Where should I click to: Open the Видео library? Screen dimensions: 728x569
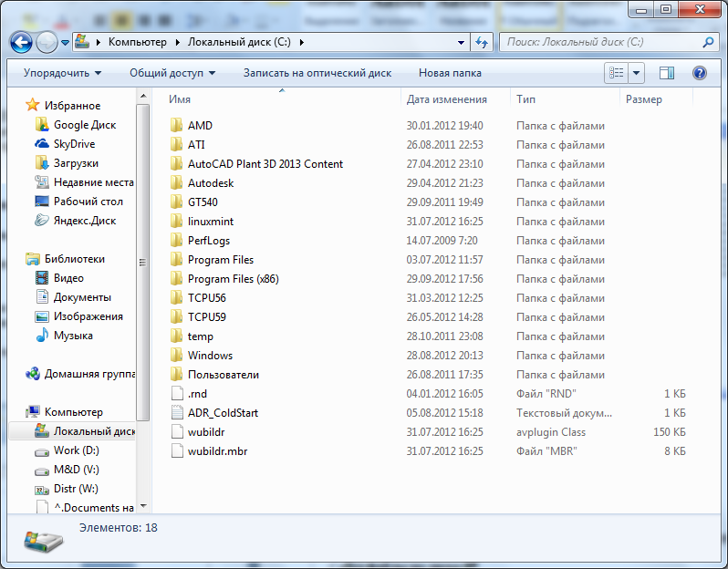coord(59,278)
